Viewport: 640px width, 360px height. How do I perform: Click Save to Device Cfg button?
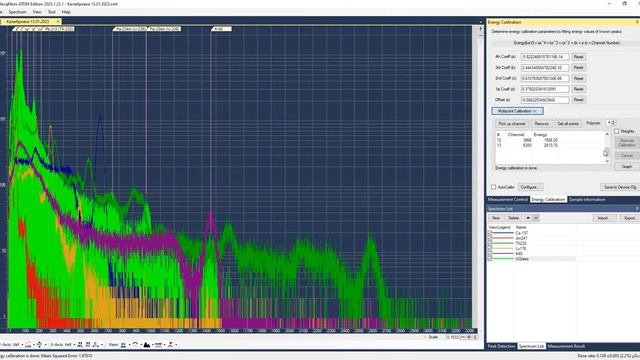tap(620, 187)
